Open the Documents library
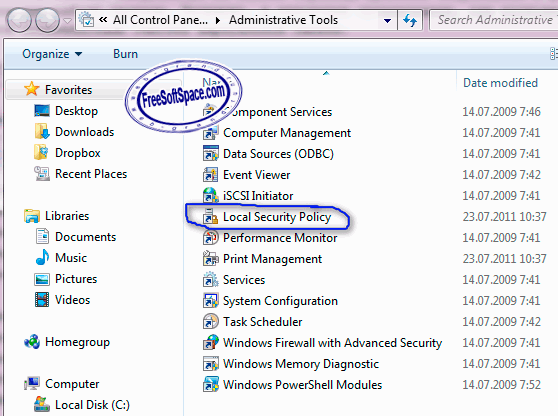 click(x=85, y=237)
